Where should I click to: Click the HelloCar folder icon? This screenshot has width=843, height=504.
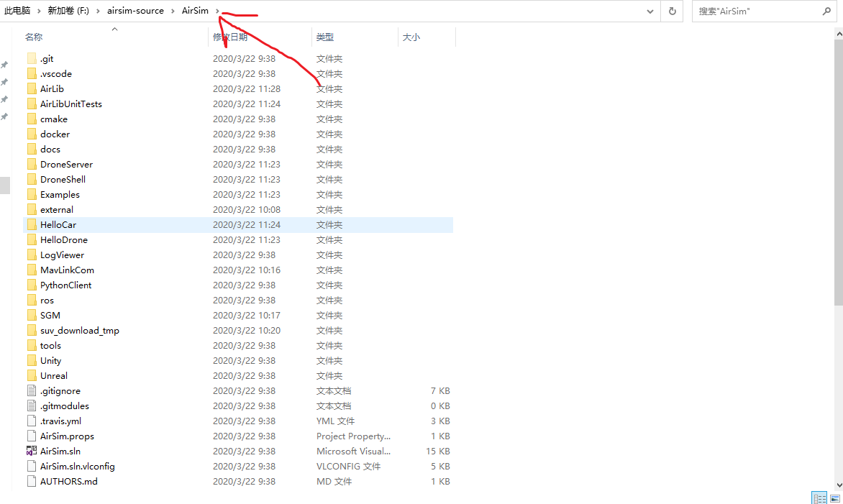(x=32, y=224)
